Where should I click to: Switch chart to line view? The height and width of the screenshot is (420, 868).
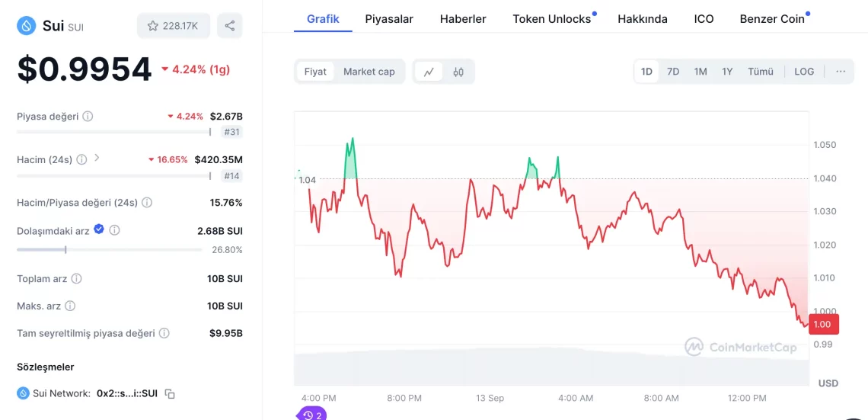coord(429,72)
